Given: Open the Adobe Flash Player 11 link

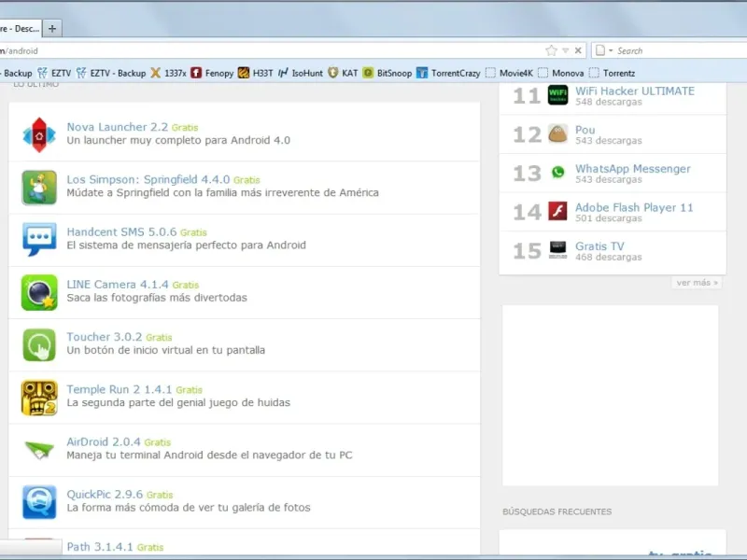Looking at the screenshot, I should [634, 207].
